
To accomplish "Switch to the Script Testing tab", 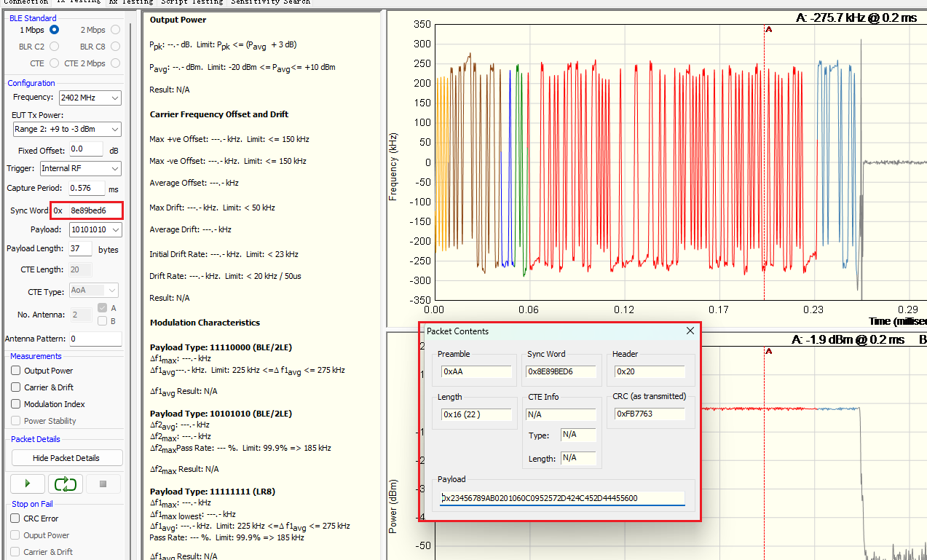I will (x=192, y=2).
